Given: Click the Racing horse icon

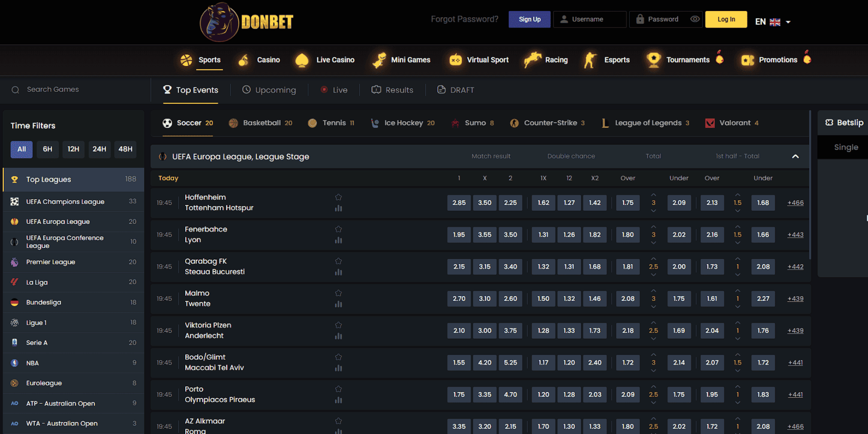Looking at the screenshot, I should click(x=532, y=60).
